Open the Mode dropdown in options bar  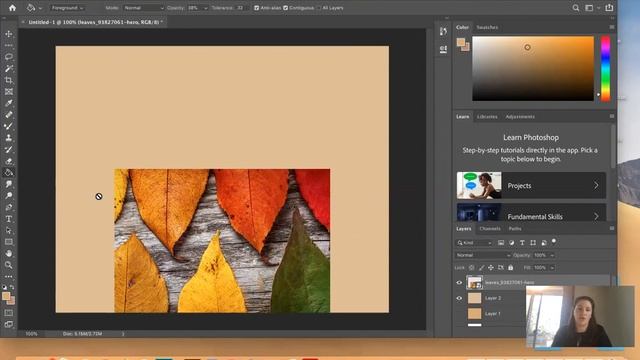tap(143, 8)
